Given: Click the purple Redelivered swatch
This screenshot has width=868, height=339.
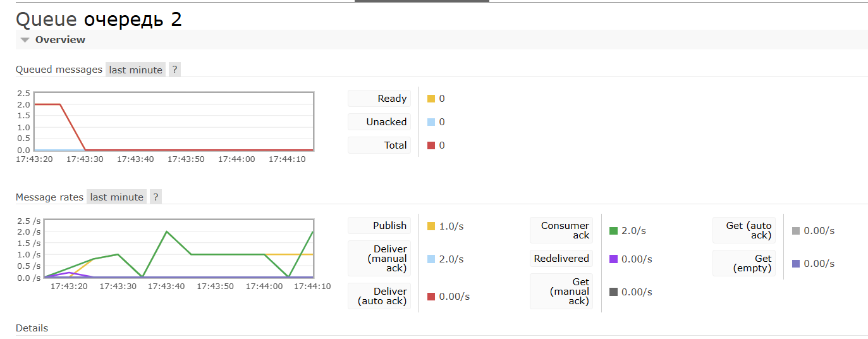Looking at the screenshot, I should [x=613, y=259].
